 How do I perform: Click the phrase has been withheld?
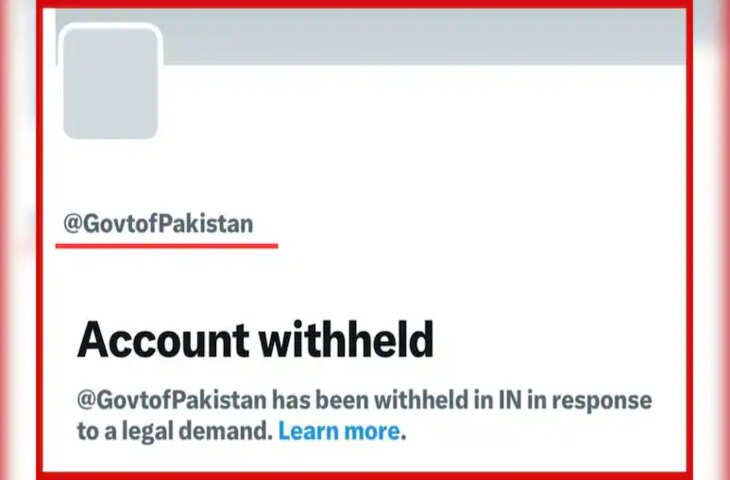pos(370,400)
